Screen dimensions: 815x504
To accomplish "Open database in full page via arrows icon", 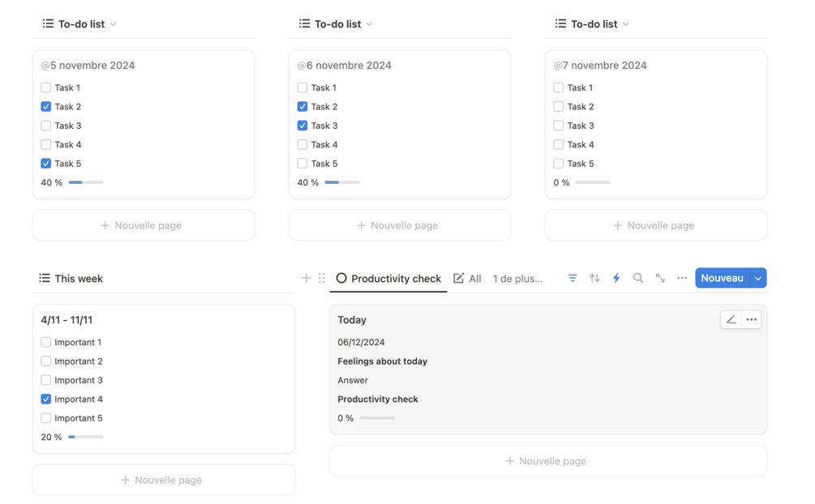I will tap(660, 278).
